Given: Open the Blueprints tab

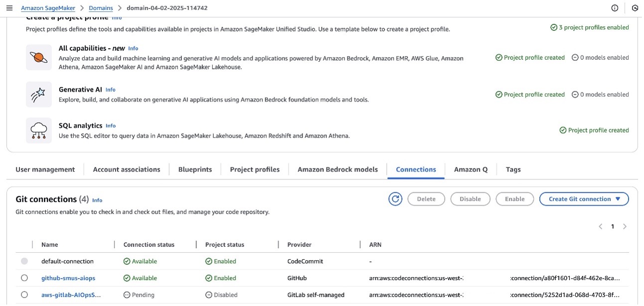Looking at the screenshot, I should click(195, 169).
